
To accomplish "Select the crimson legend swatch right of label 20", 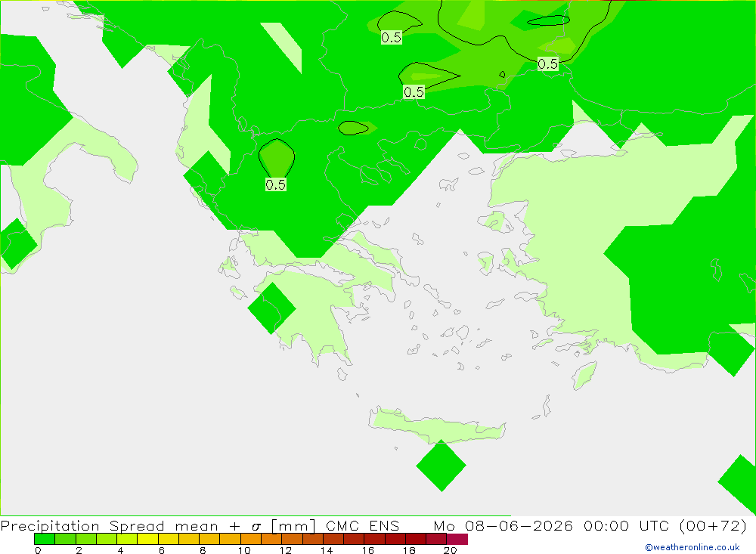I will pyautogui.click(x=457, y=539).
